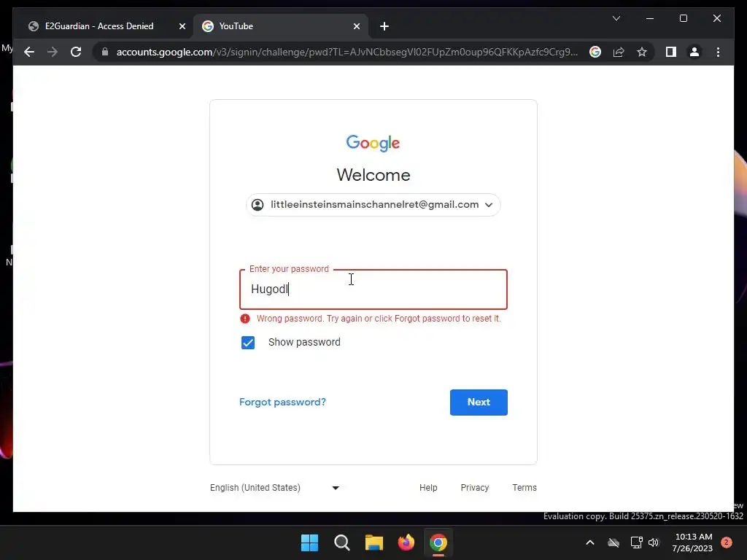Open the Chrome profile menu
This screenshot has height=560, width=747.
[x=694, y=52]
